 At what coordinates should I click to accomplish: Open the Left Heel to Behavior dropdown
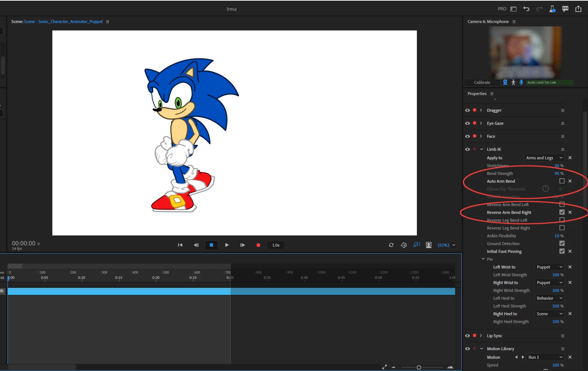[549, 298]
